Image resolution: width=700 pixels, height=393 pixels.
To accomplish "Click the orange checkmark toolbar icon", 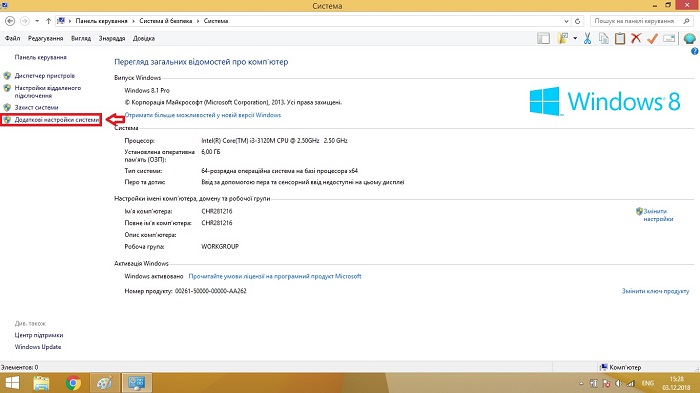I will pos(652,38).
